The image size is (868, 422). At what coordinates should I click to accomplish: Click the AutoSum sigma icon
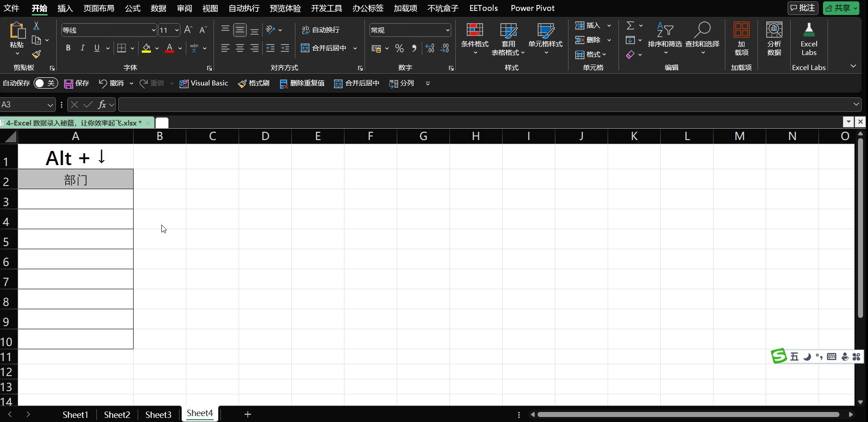click(x=630, y=25)
